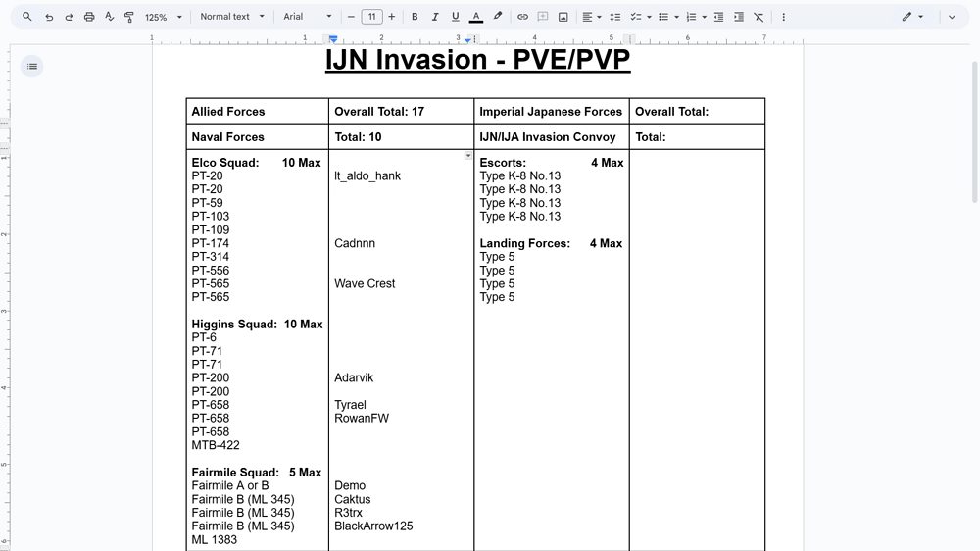Open the text color picker
The width and height of the screenshot is (980, 551).
[476, 17]
